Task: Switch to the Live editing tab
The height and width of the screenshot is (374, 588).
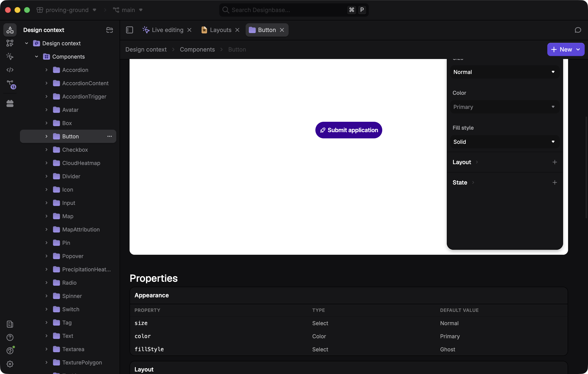Action: click(167, 30)
